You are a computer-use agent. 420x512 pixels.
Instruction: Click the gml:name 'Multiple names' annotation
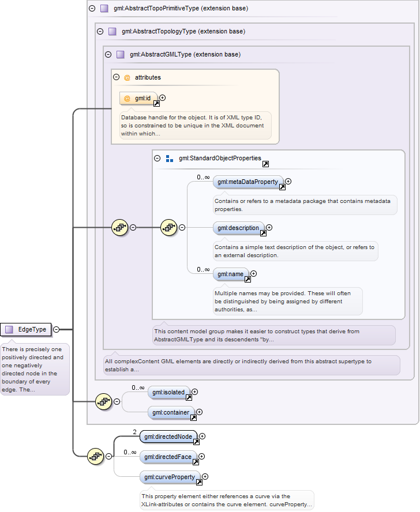[288, 302]
